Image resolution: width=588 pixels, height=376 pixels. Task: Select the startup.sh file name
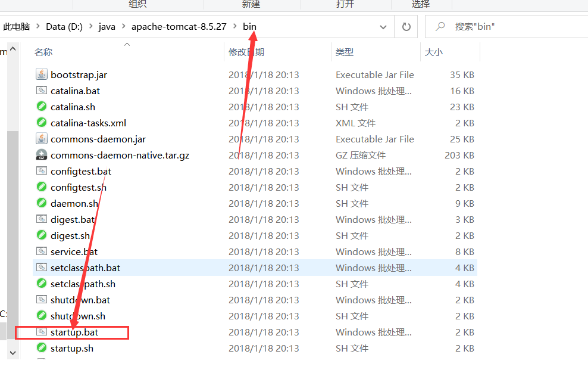point(72,349)
